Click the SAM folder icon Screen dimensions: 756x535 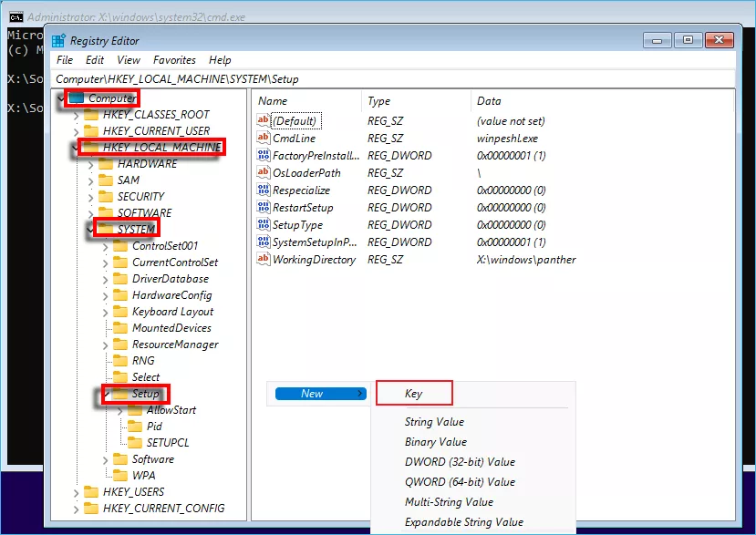pyautogui.click(x=106, y=180)
